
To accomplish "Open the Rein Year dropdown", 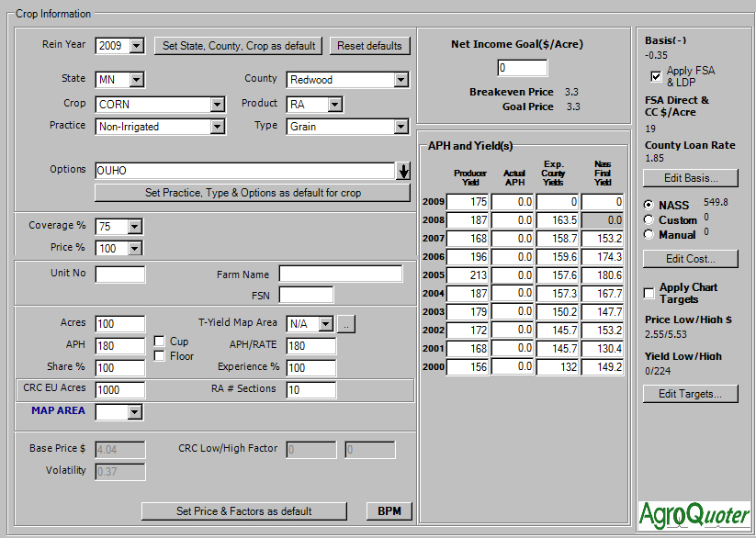I will [137, 46].
